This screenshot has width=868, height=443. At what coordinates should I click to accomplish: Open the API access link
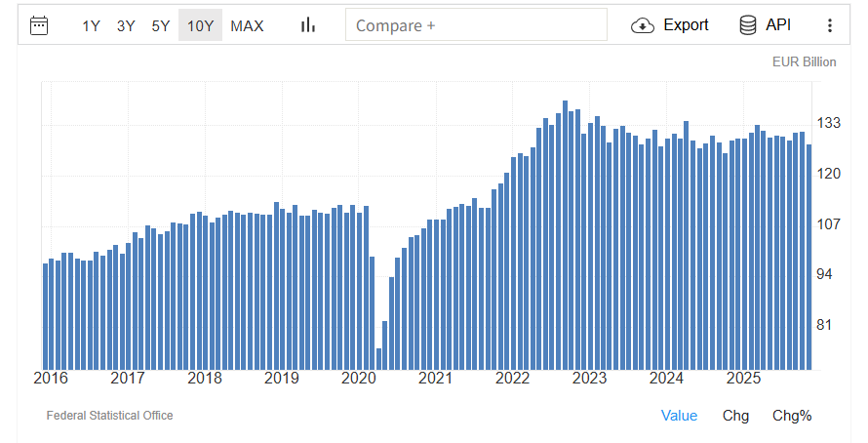[776, 25]
